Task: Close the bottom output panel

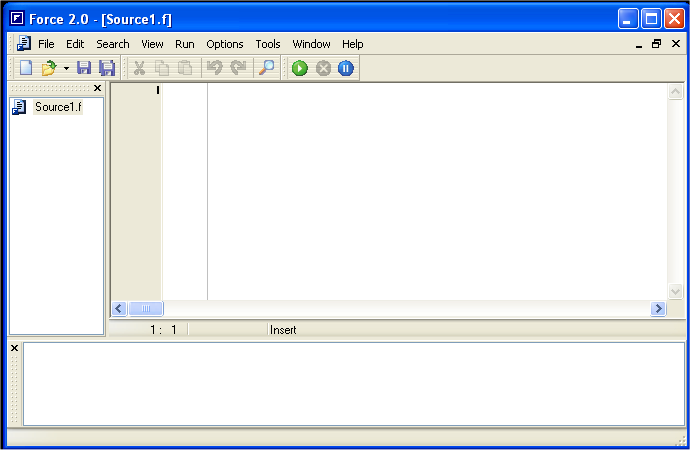Action: pos(14,348)
